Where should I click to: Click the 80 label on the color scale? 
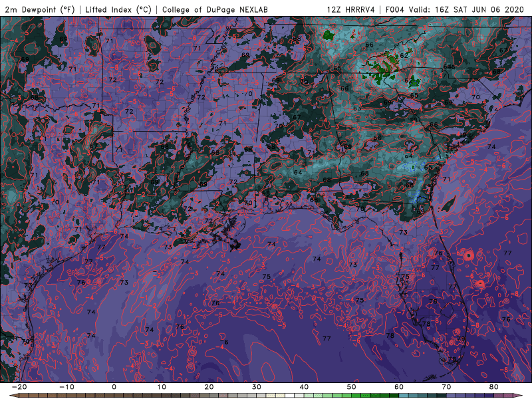[x=494, y=387]
